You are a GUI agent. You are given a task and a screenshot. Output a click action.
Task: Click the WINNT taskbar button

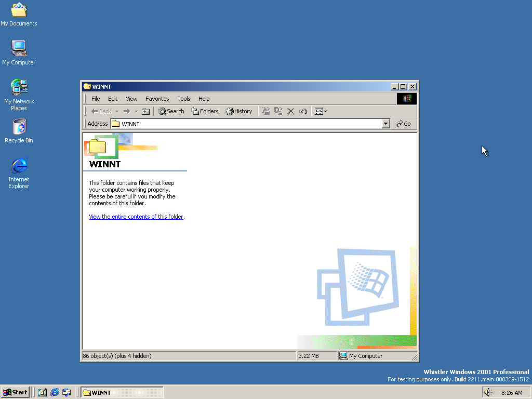(x=122, y=393)
